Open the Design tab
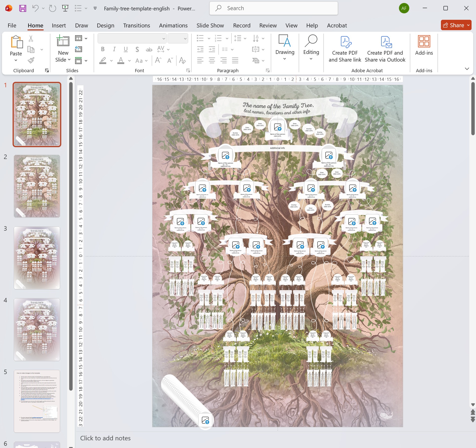This screenshot has height=448, width=476. 105,25
